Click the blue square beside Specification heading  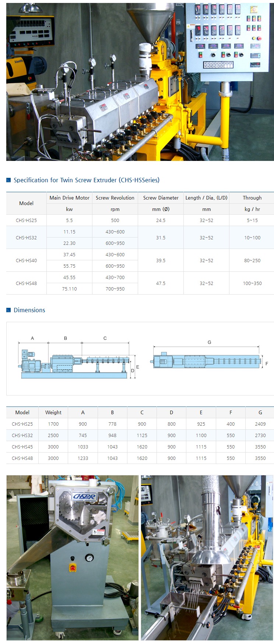(x=8, y=180)
